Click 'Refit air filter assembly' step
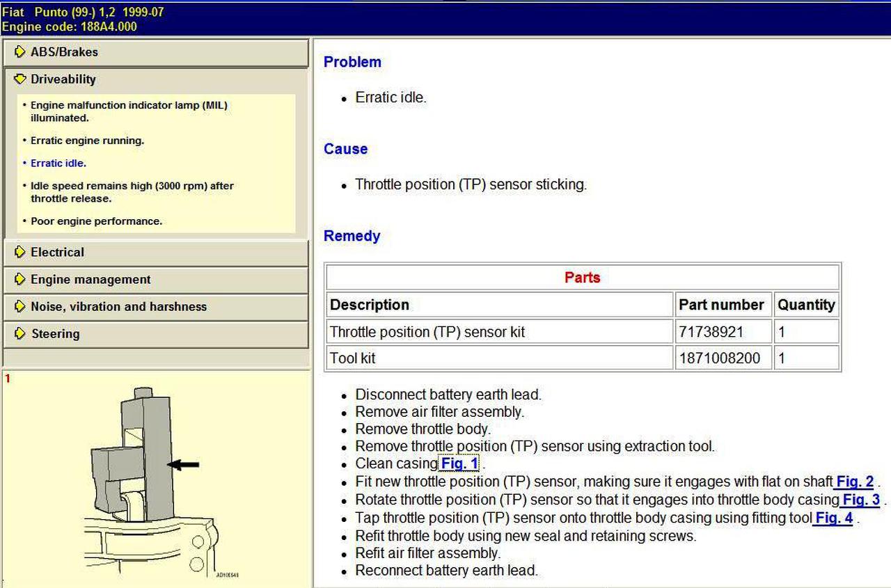Image resolution: width=891 pixels, height=588 pixels. 428,553
